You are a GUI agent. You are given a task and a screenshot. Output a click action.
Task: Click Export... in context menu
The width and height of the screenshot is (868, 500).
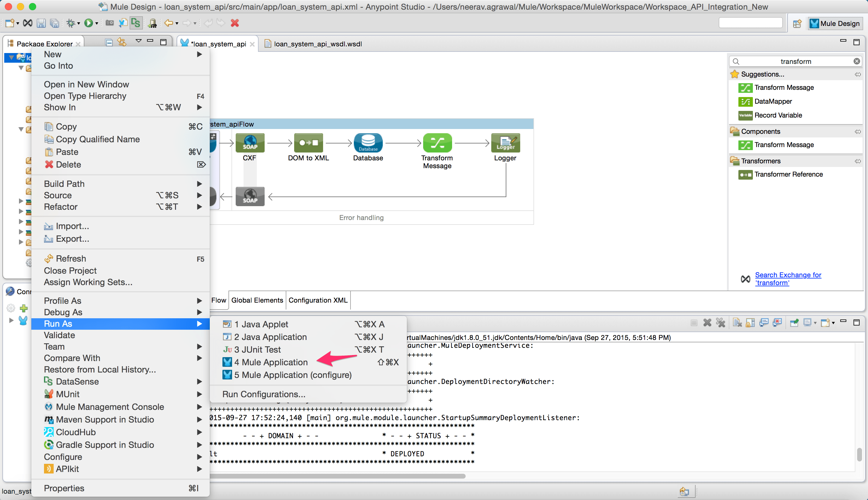click(120, 238)
